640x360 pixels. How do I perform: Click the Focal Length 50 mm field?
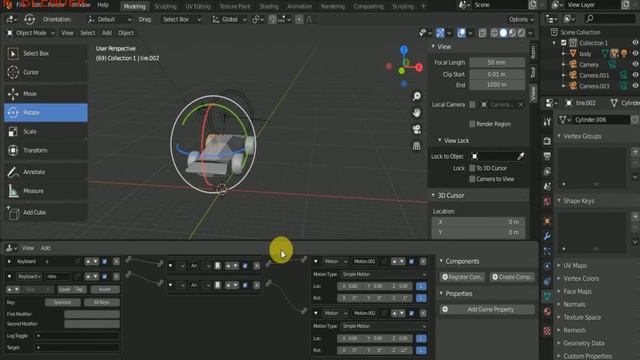497,62
